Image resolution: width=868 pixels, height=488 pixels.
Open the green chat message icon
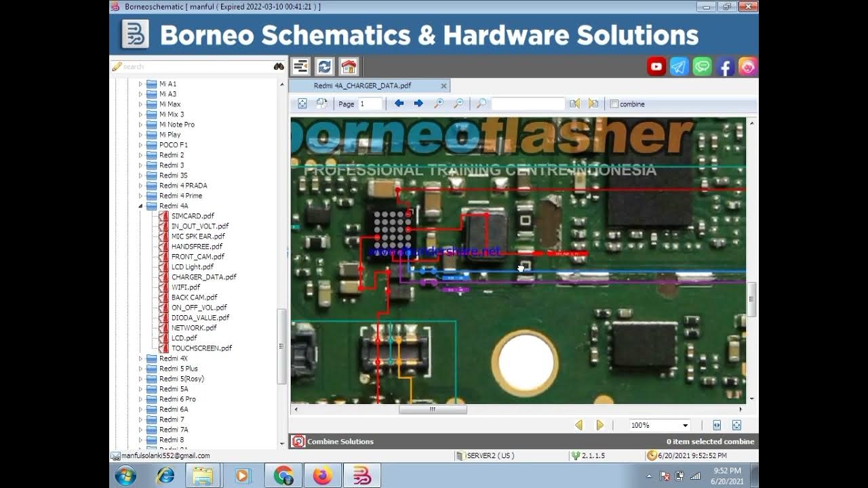click(x=703, y=66)
